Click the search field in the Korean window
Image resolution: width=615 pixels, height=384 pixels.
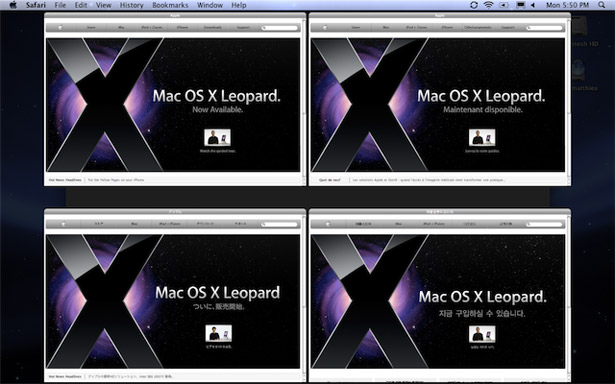544,224
